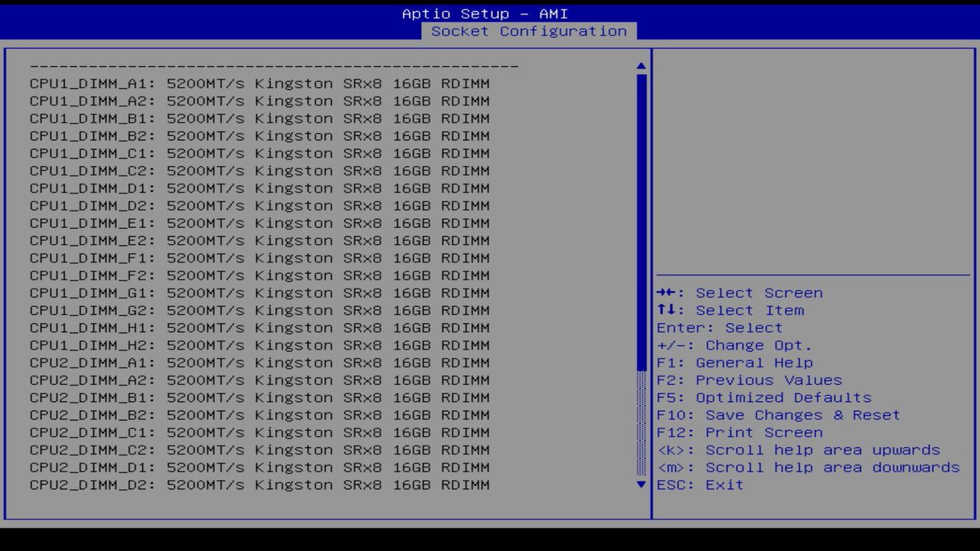Select the CPU2_DIMM_A1 memory entry

tap(259, 362)
